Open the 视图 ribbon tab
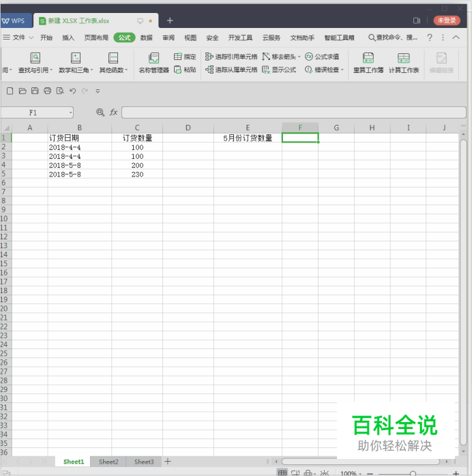472x476 pixels. pos(190,38)
